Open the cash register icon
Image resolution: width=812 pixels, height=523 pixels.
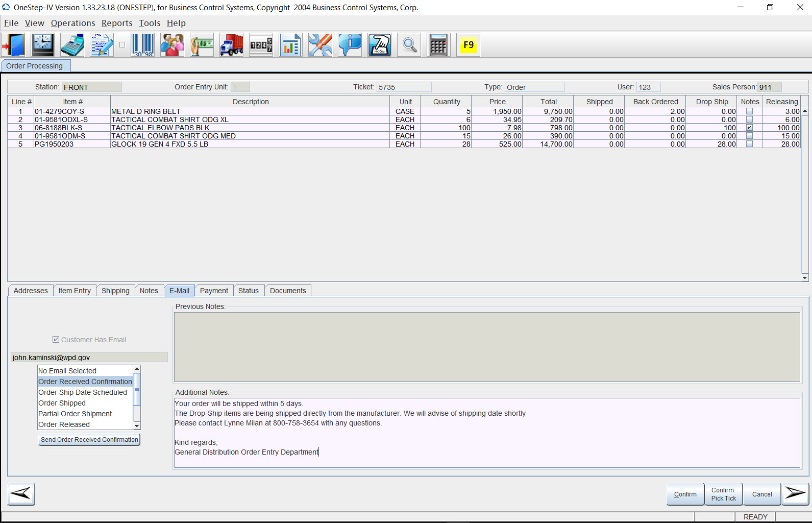click(x=72, y=45)
